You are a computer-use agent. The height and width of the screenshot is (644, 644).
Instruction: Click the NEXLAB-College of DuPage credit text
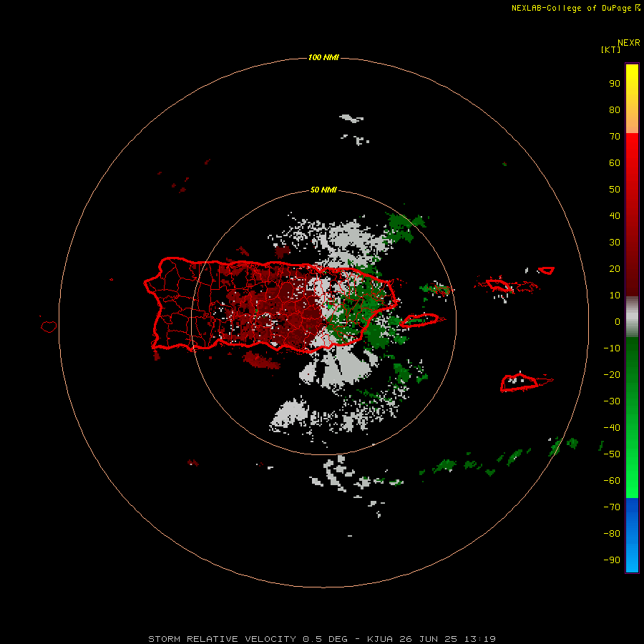click(x=575, y=8)
